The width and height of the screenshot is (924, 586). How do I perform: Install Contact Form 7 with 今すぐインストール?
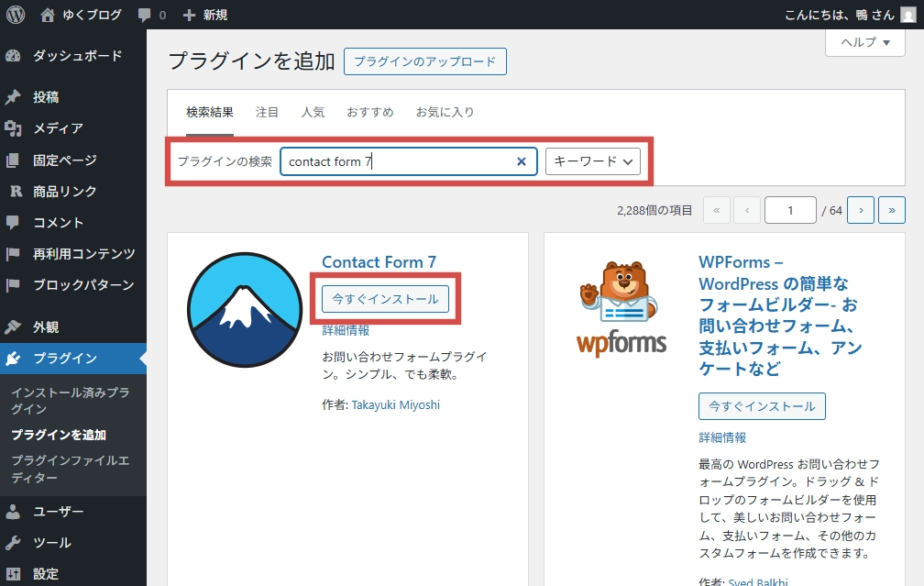[x=385, y=299]
